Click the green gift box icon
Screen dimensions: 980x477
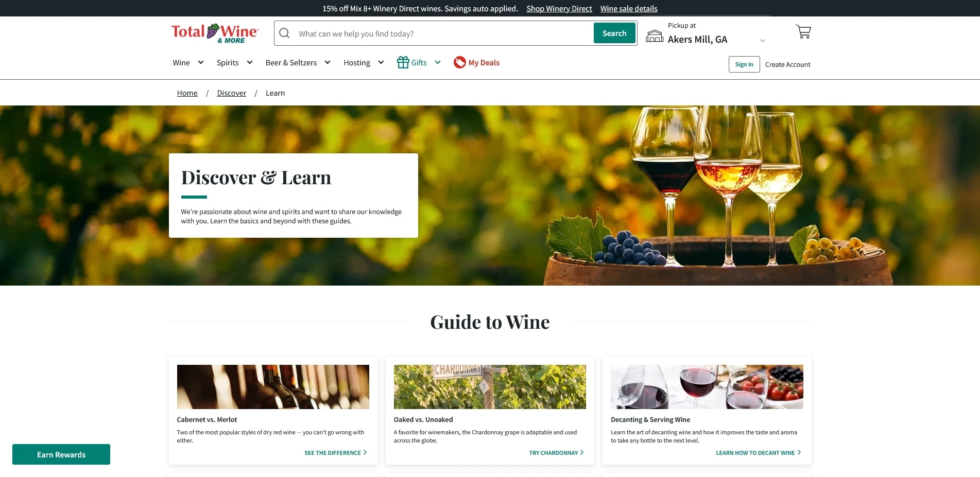pos(403,62)
